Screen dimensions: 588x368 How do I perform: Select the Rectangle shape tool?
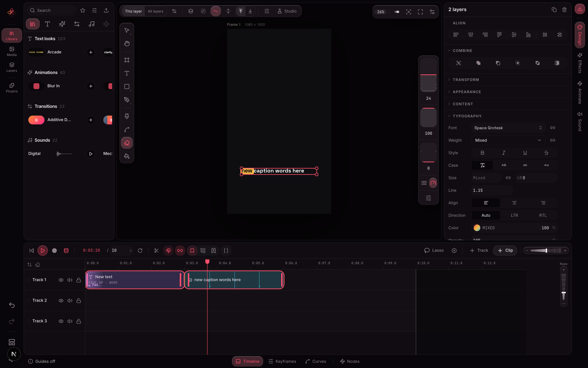click(127, 87)
